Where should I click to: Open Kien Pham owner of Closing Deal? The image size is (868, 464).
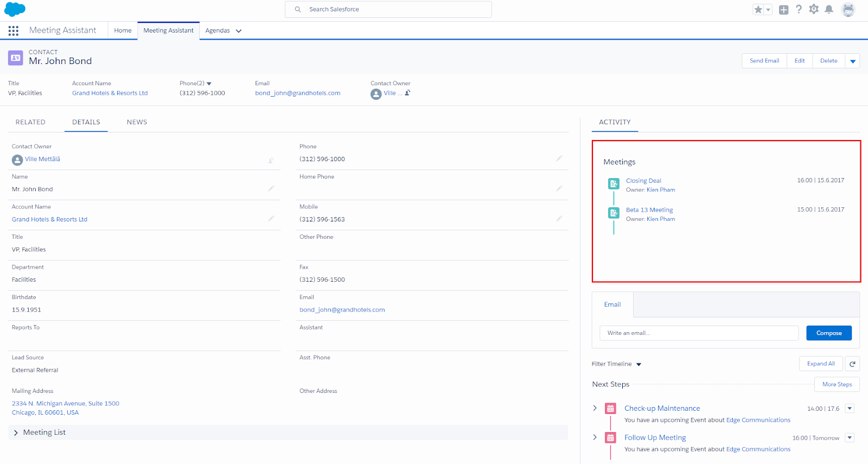tap(661, 190)
